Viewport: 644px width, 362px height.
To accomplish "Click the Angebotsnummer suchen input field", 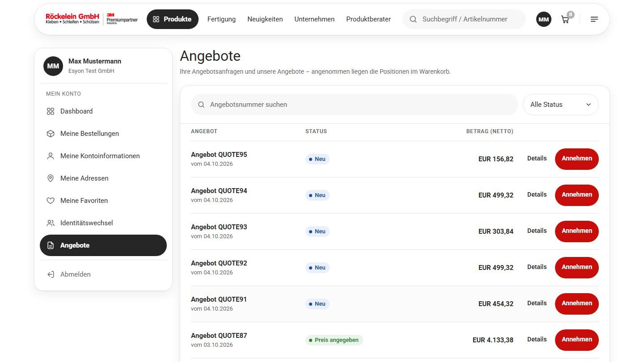I will 355,105.
